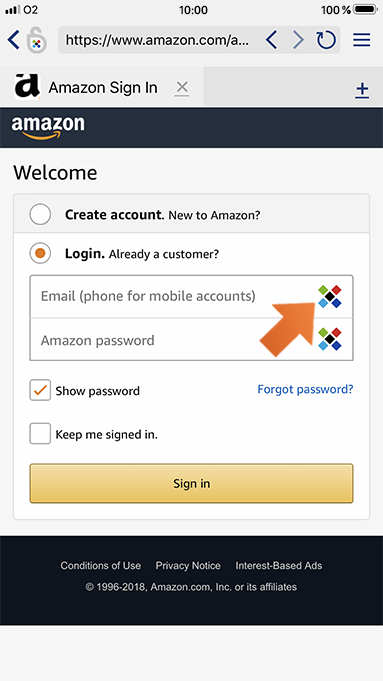Screen dimensions: 383x681
Task: Open the padlock password manager icon
Action: pos(36,40)
